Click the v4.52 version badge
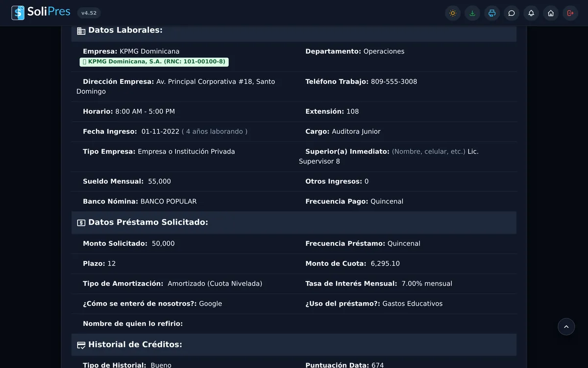Image resolution: width=588 pixels, height=368 pixels. [89, 13]
